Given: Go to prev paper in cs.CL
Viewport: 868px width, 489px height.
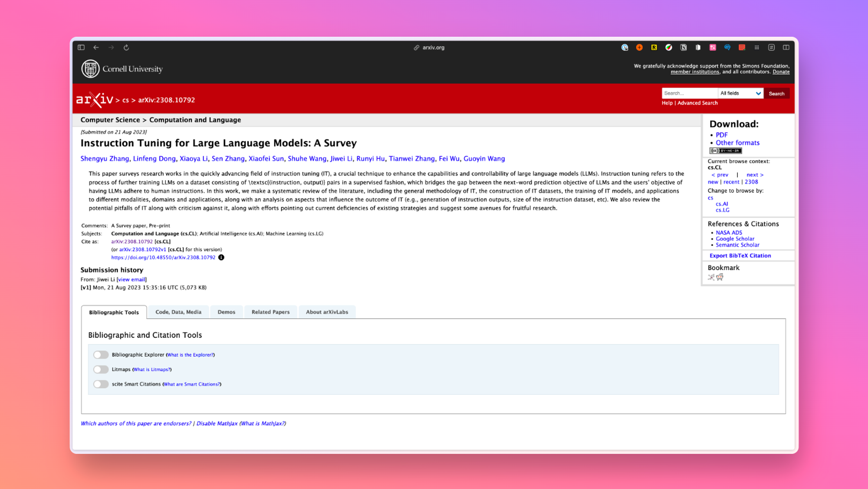Looking at the screenshot, I should [720, 175].
